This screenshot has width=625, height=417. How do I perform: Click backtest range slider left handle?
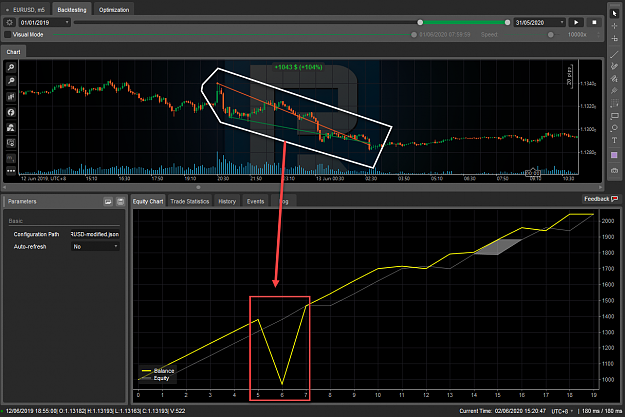pyautogui.click(x=420, y=22)
